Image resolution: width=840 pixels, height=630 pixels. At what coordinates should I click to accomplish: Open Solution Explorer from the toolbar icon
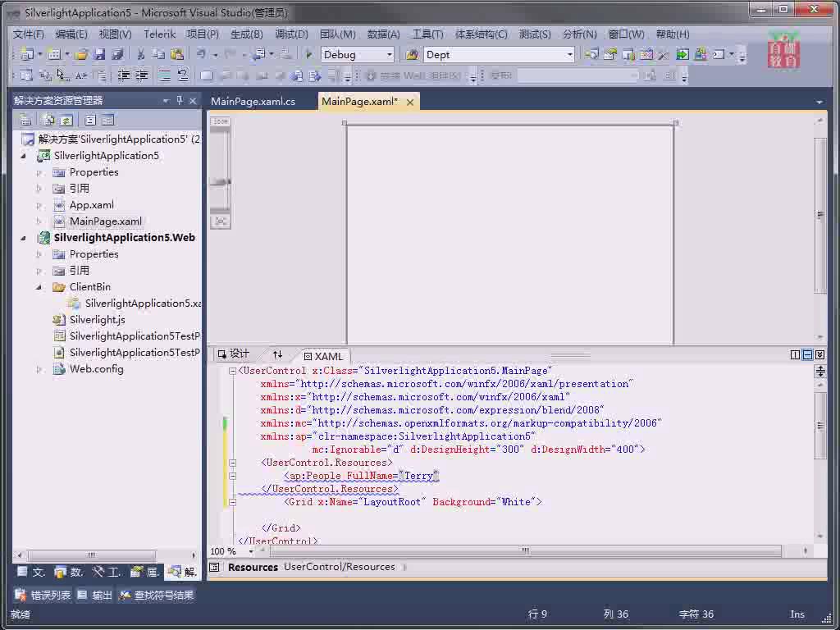(591, 54)
